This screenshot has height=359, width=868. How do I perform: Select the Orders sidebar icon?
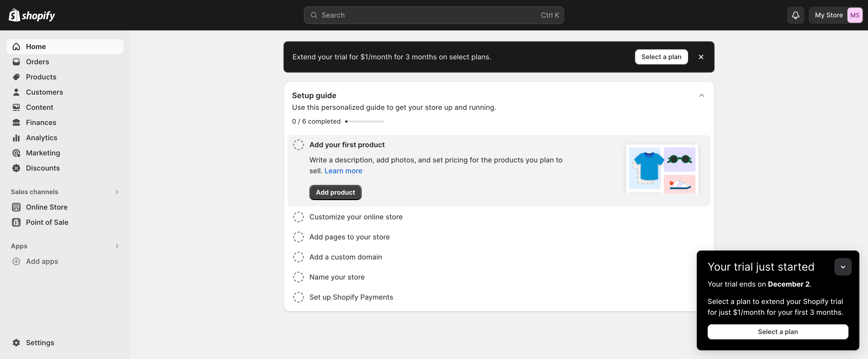(17, 61)
